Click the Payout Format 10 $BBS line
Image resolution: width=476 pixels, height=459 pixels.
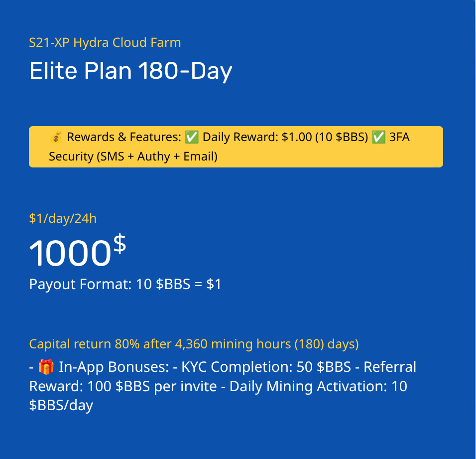tap(125, 285)
